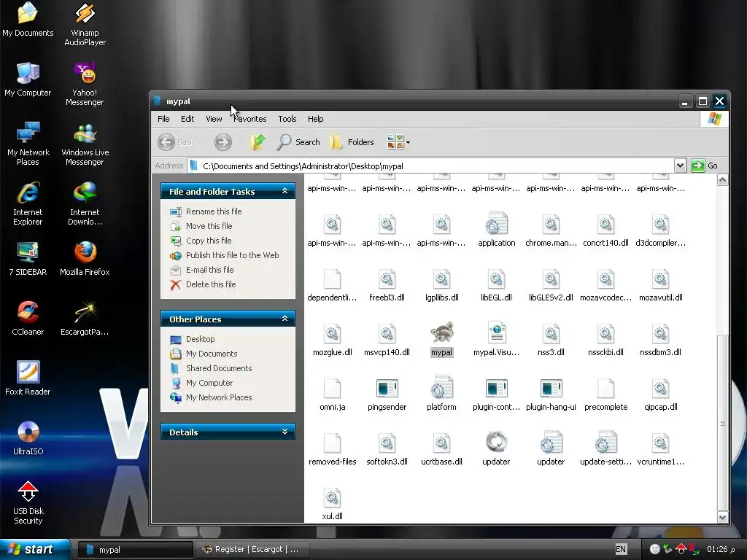Select the Foxit Reader desktop icon
Screen dimensions: 747x560
pos(28,378)
